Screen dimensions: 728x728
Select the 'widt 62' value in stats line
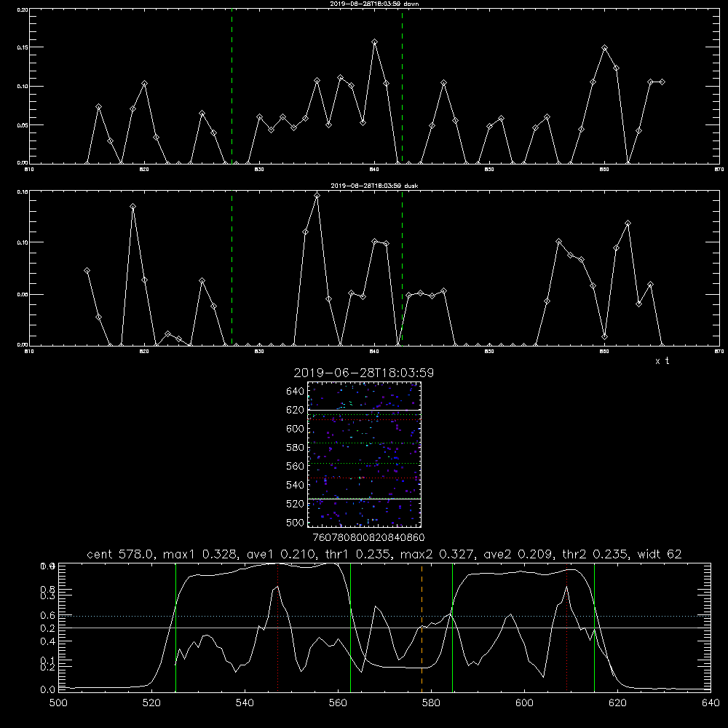[x=660, y=554]
